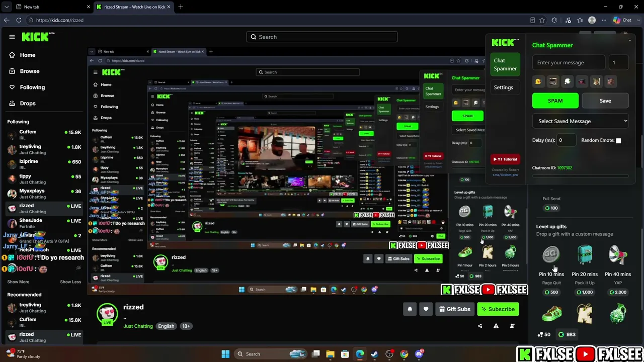Open the Just Chatting category link
The height and width of the screenshot is (362, 644).
pos(138,326)
